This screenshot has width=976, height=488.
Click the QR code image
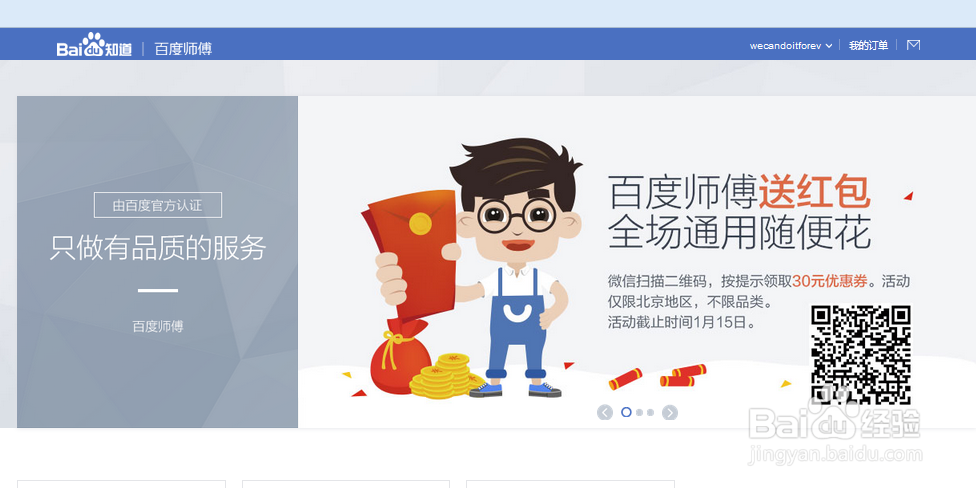(861, 355)
